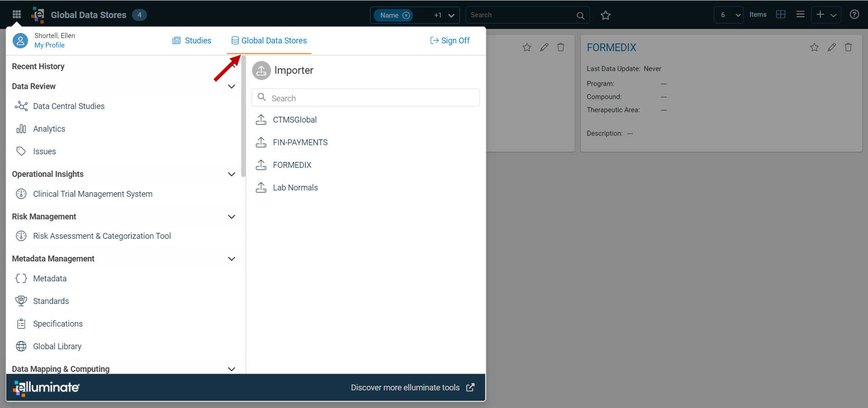Image resolution: width=868 pixels, height=408 pixels.
Task: Switch to list view icon
Action: click(x=800, y=14)
